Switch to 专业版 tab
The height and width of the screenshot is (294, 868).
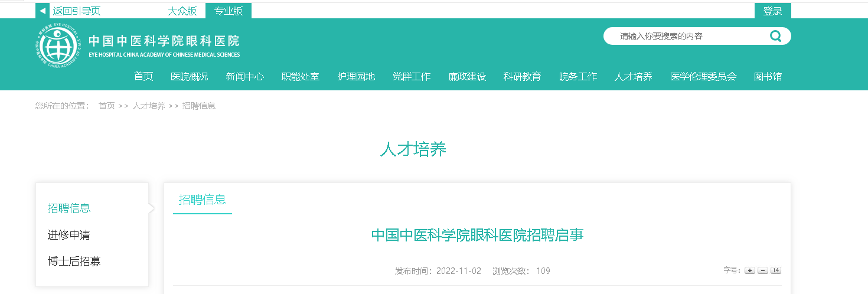(229, 11)
